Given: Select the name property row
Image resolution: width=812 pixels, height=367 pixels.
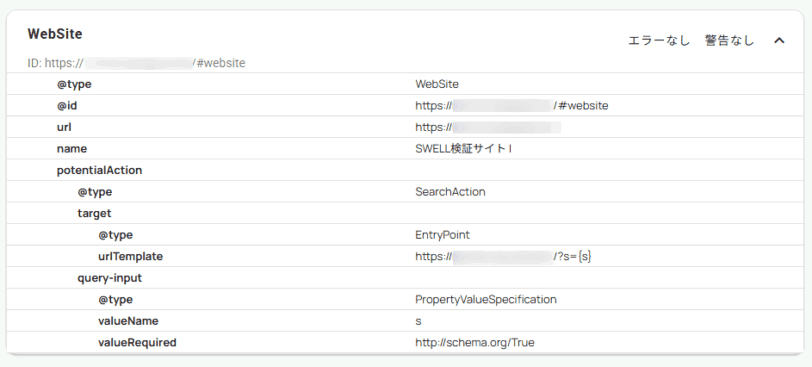Looking at the screenshot, I should point(405,149).
